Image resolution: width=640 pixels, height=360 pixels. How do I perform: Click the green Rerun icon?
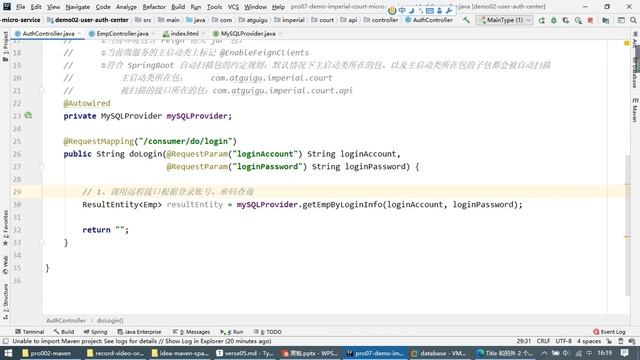(x=541, y=20)
